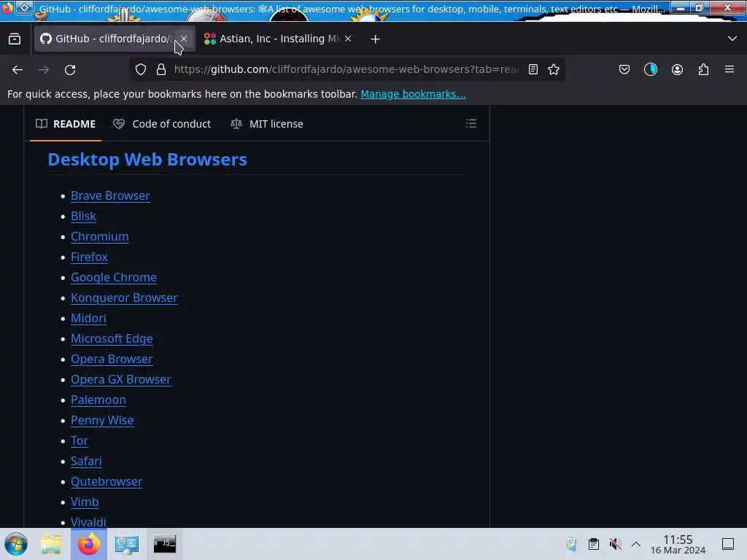Open clock showing 11:55

point(678,544)
